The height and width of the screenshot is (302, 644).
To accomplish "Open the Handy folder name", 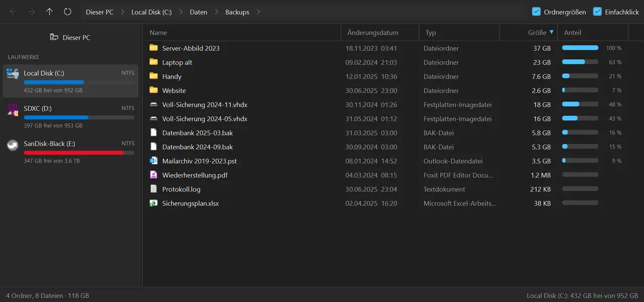I will (x=172, y=77).
